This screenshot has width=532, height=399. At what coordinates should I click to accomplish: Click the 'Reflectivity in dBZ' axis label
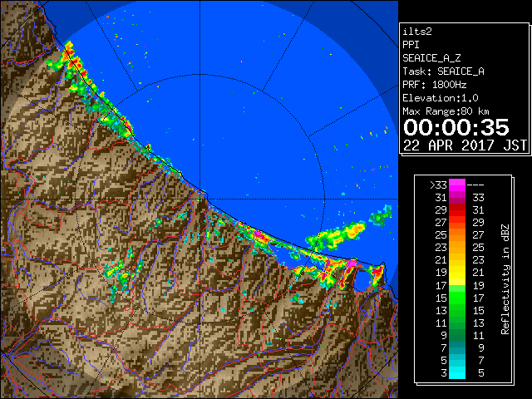(505, 279)
